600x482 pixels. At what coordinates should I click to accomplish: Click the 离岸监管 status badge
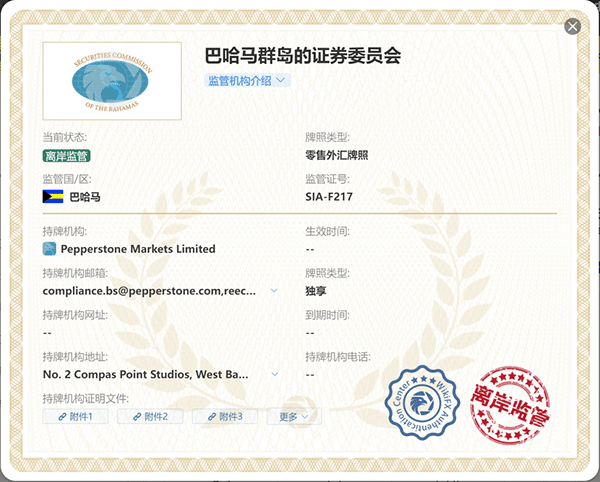(x=67, y=155)
